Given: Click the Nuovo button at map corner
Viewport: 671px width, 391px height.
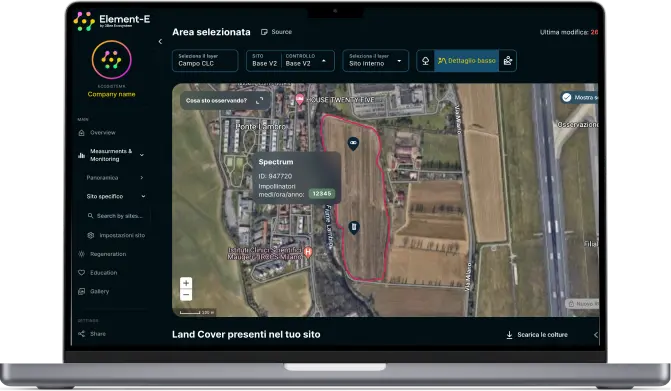Looking at the screenshot, I should click(582, 304).
